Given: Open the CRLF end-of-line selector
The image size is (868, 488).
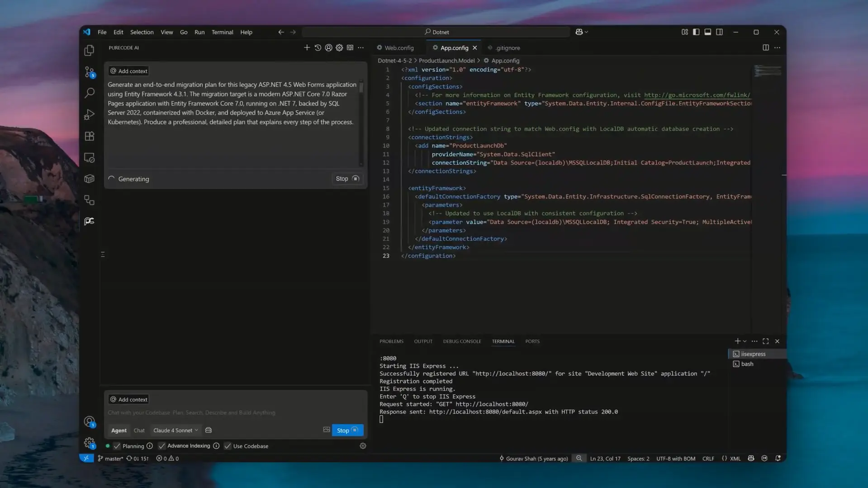Looking at the screenshot, I should 708,458.
